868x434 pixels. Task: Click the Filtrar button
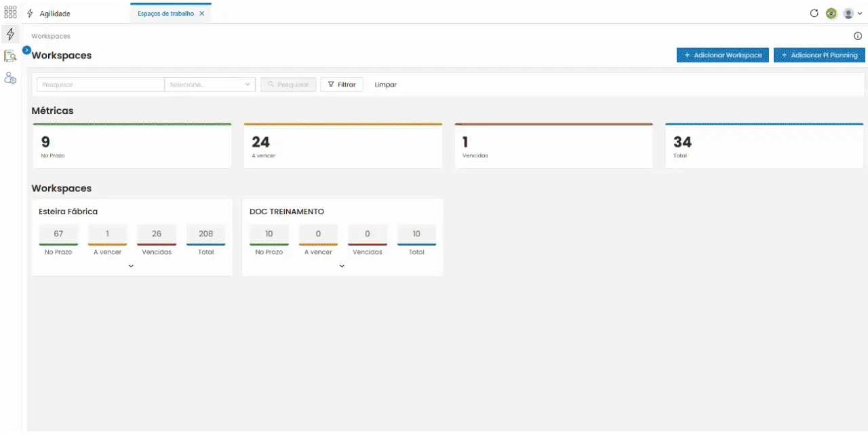pyautogui.click(x=342, y=85)
